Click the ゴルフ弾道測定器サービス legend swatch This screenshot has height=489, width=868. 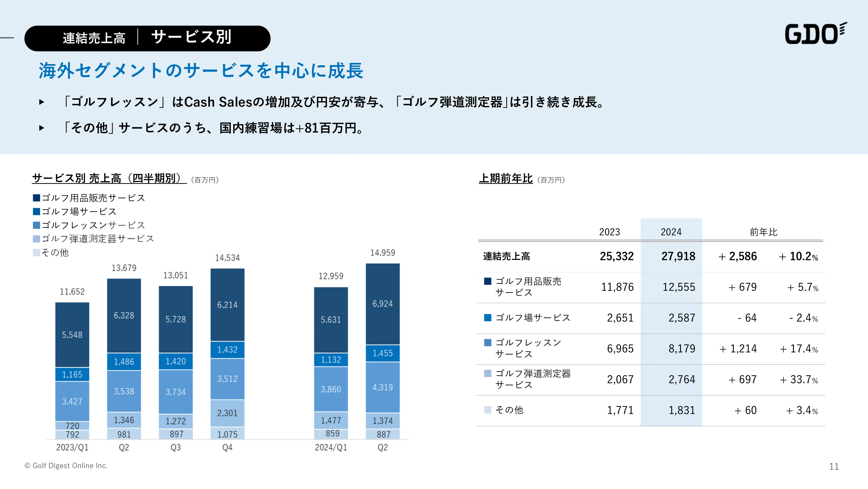click(36, 239)
